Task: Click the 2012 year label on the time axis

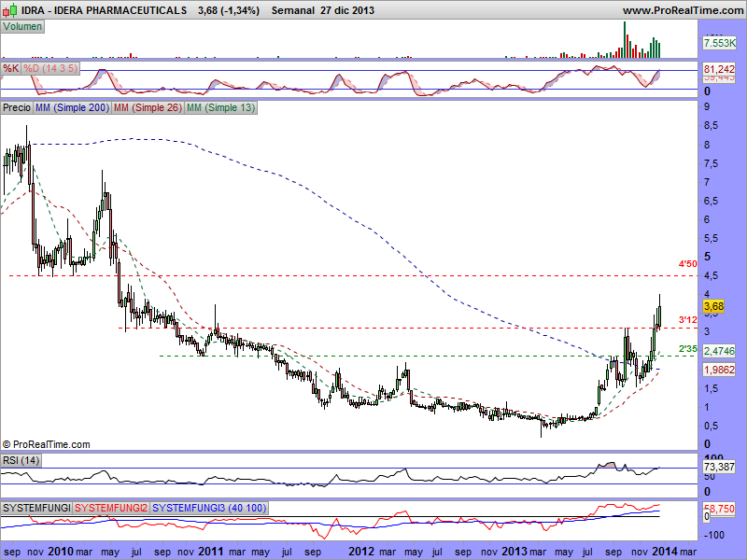Action: coord(361,552)
